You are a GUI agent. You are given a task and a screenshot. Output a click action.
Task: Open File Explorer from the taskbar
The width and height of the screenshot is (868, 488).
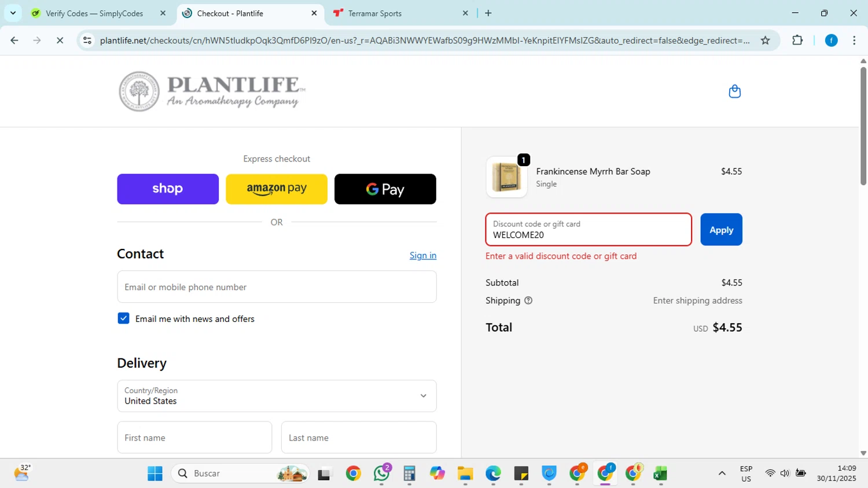(465, 474)
